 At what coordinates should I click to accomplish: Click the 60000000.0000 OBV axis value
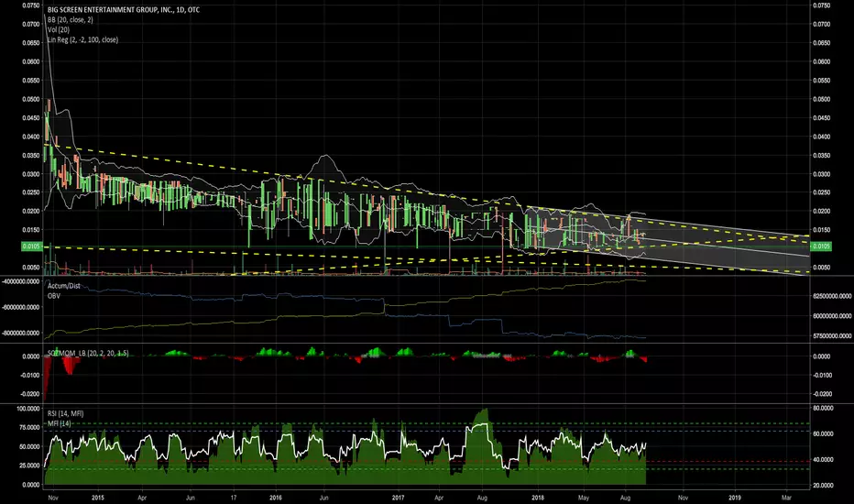tap(832, 316)
